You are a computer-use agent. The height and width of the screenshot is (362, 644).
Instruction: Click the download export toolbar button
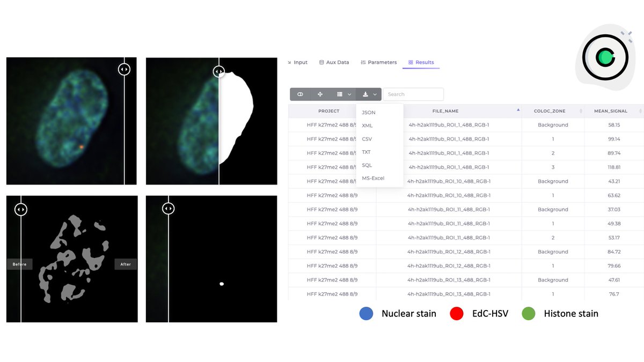click(369, 94)
